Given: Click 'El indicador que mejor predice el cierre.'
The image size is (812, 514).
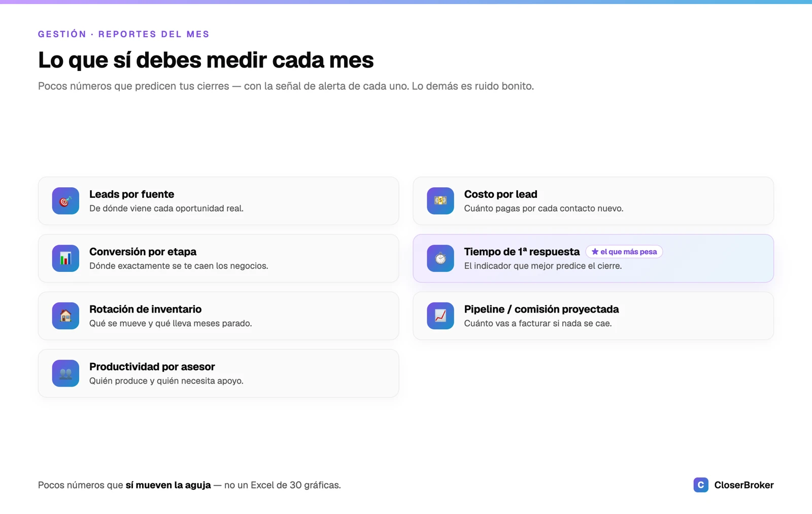Looking at the screenshot, I should pos(543,266).
